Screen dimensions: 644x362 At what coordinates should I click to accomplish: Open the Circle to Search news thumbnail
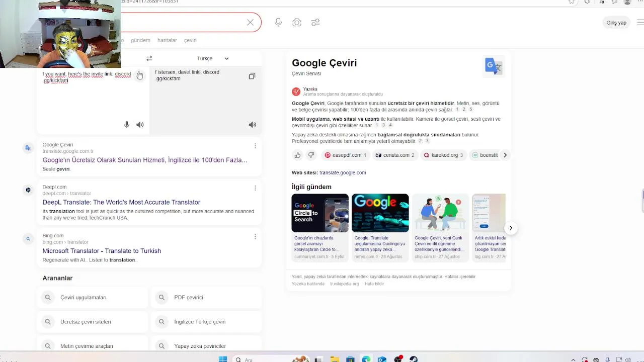click(320, 213)
